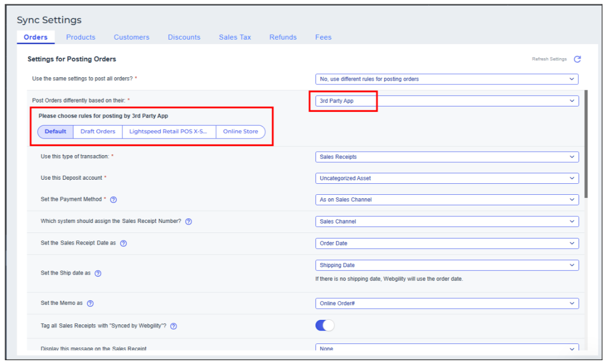Switch to the Products tab
The height and width of the screenshot is (364, 605).
(80, 37)
